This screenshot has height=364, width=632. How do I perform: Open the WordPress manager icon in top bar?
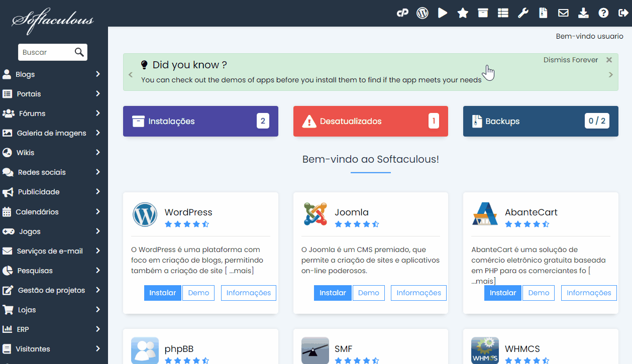tap(423, 13)
